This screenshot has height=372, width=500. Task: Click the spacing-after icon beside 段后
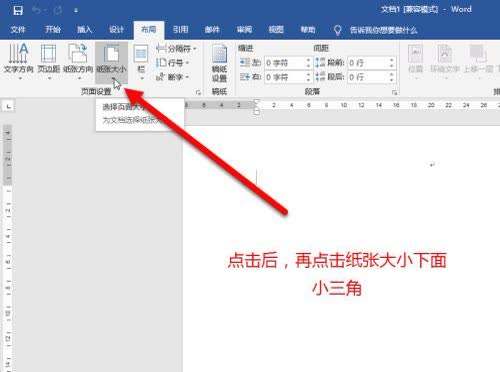320,77
